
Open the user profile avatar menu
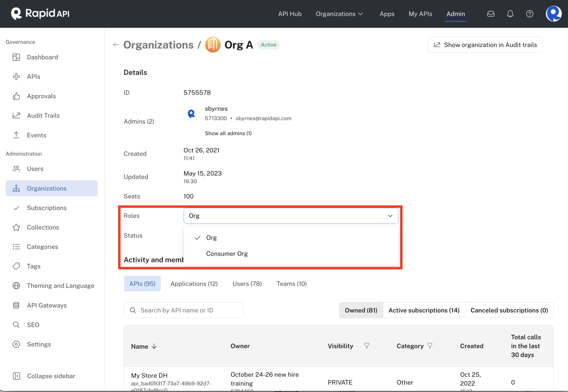click(553, 14)
